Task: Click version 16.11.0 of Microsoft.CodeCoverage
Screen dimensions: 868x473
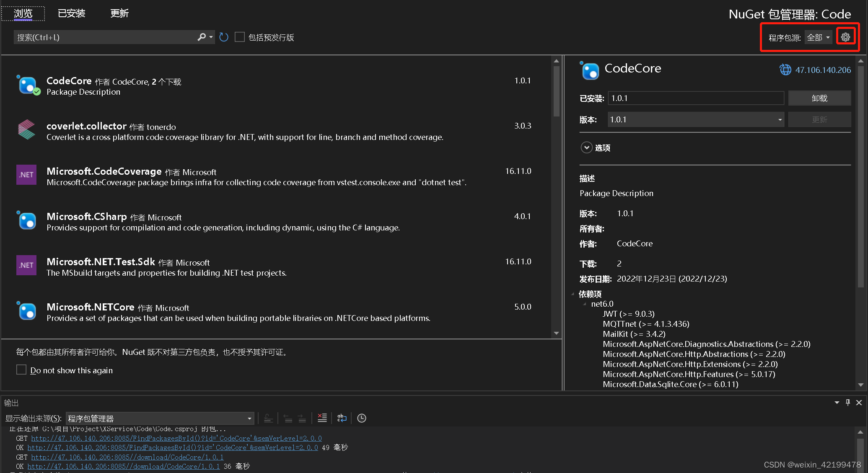Action: pos(518,171)
